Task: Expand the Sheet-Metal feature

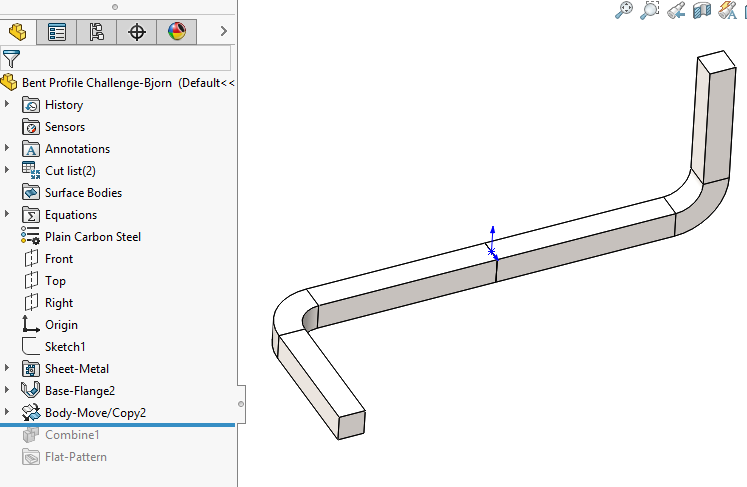Action: pyautogui.click(x=7, y=367)
